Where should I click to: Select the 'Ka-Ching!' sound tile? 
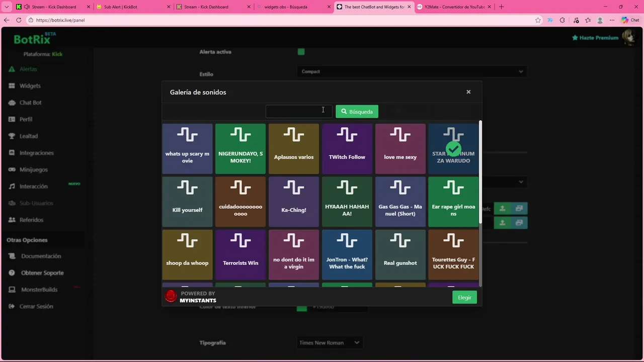(x=294, y=202)
